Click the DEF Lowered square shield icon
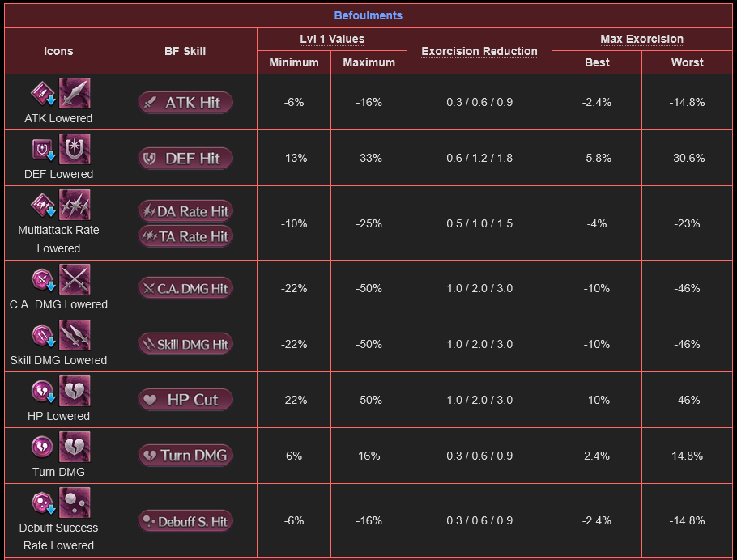This screenshot has height=560, width=737. click(75, 150)
